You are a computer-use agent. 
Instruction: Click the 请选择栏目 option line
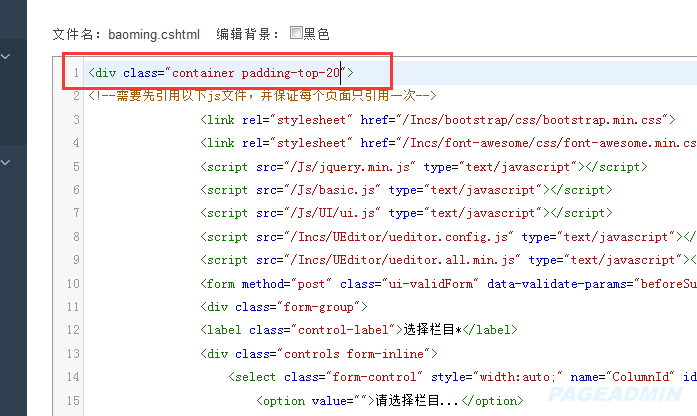tap(390, 401)
